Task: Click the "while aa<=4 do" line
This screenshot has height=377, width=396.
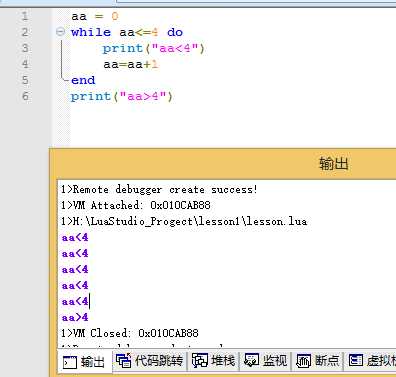Action: pyautogui.click(x=127, y=32)
